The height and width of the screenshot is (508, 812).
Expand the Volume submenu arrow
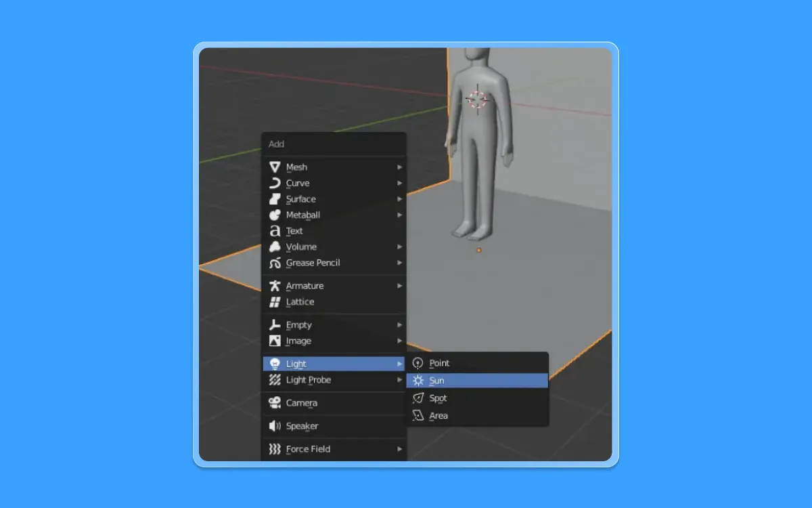click(x=399, y=247)
